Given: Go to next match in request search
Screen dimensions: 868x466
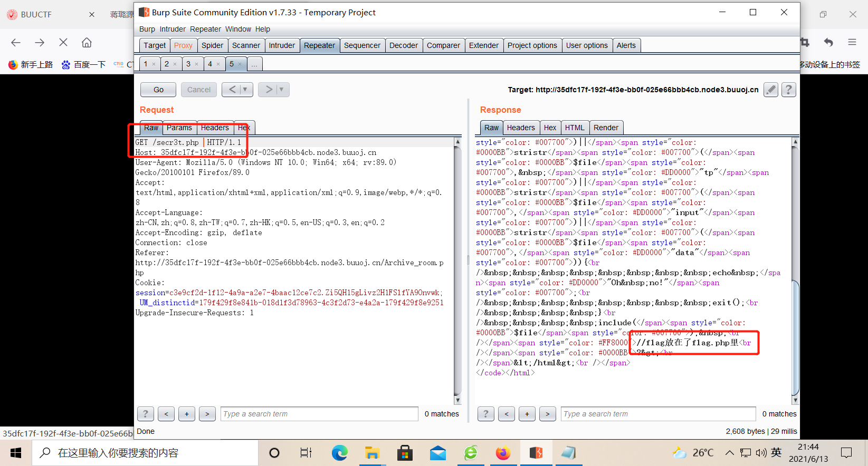Looking at the screenshot, I should [207, 414].
